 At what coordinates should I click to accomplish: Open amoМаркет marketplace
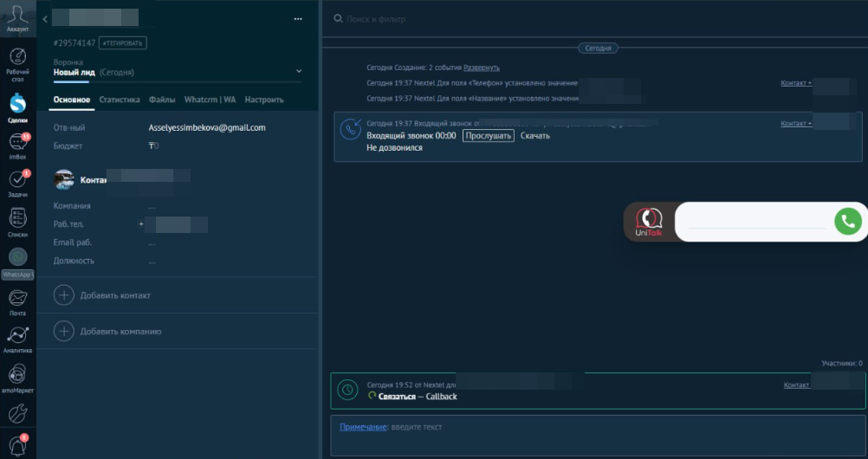coord(17,378)
